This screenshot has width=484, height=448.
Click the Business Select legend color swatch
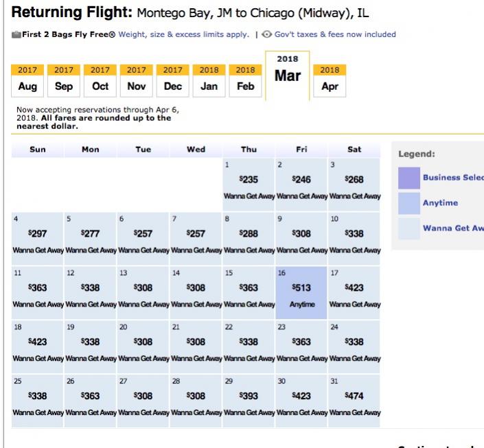tap(408, 178)
